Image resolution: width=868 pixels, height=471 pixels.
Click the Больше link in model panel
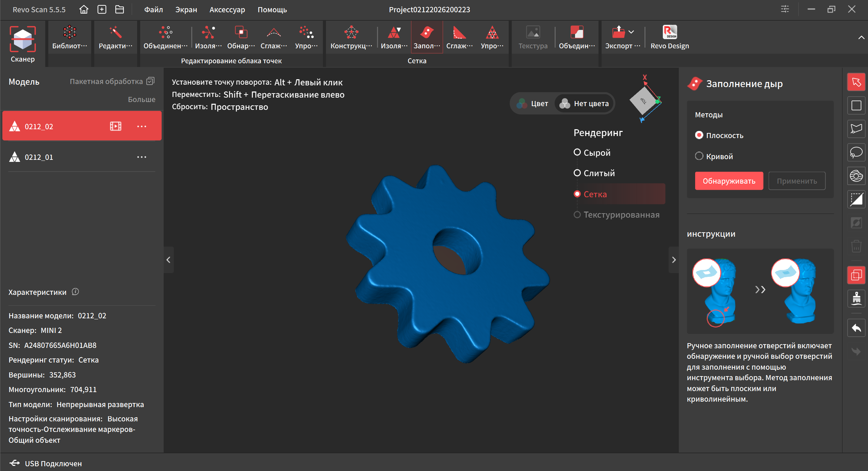[x=142, y=99]
